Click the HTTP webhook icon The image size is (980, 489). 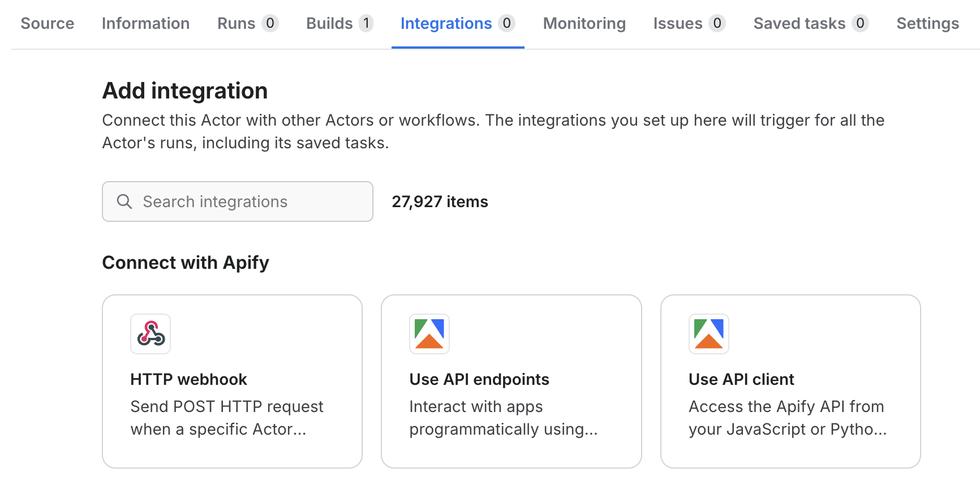[151, 334]
